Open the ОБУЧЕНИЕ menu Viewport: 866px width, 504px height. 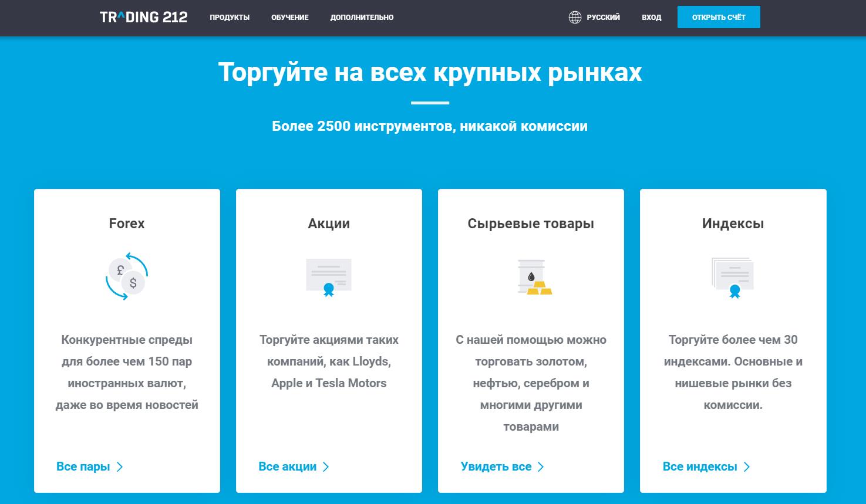(289, 17)
